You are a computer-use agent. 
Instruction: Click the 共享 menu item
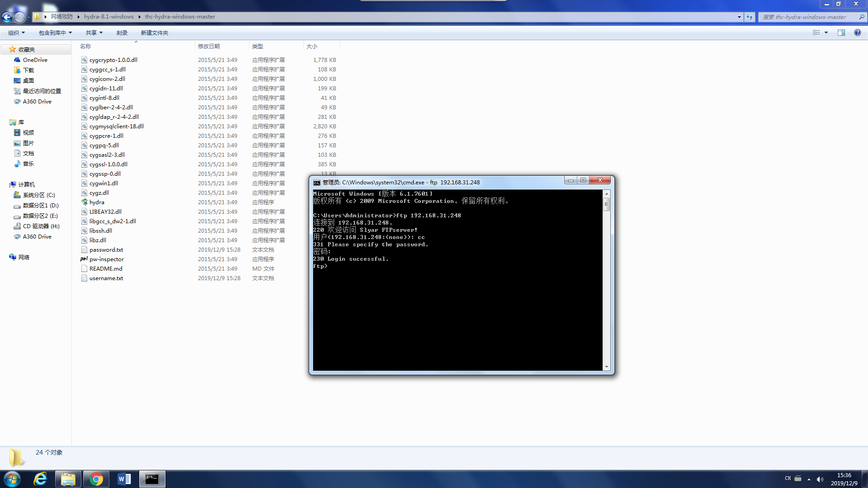click(94, 33)
